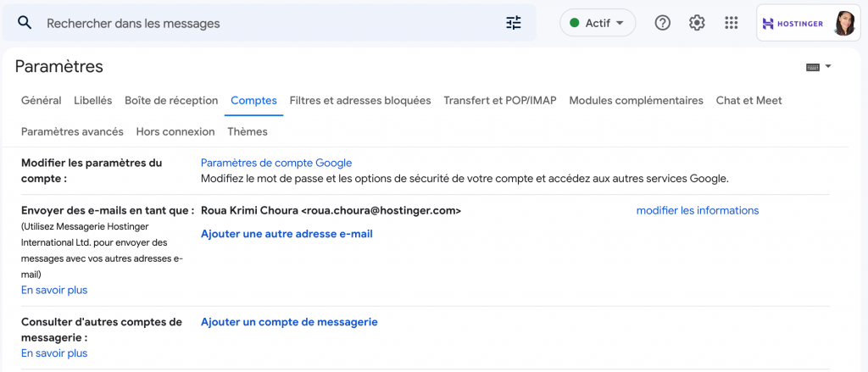Open Paramètres de compte Google link
The width and height of the screenshot is (868, 372).
tap(276, 163)
